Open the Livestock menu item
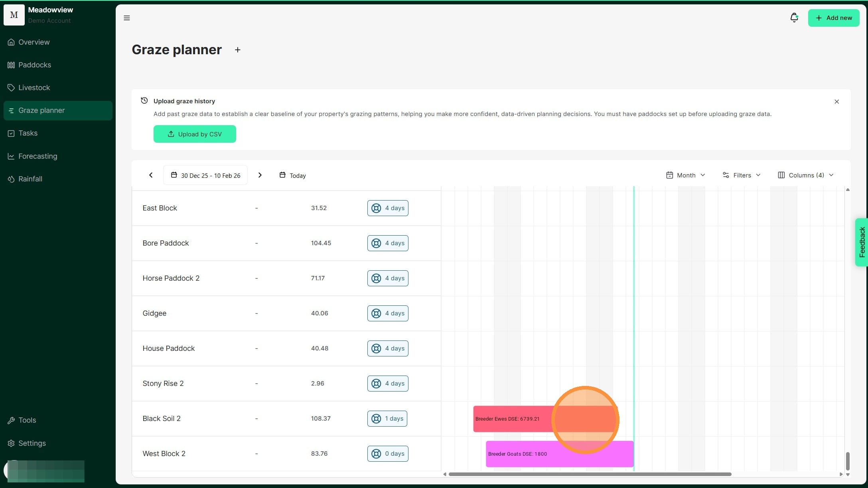The image size is (868, 488). click(x=34, y=88)
